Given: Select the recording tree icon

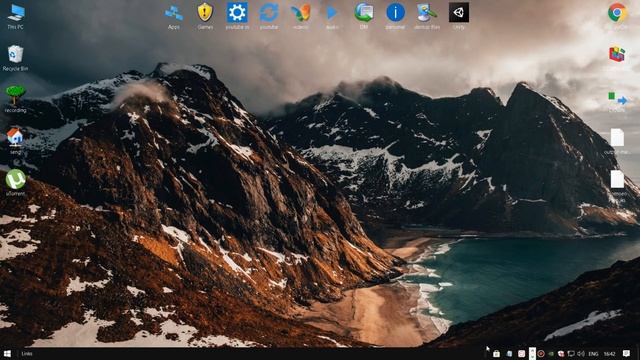Looking at the screenshot, I should [x=16, y=99].
